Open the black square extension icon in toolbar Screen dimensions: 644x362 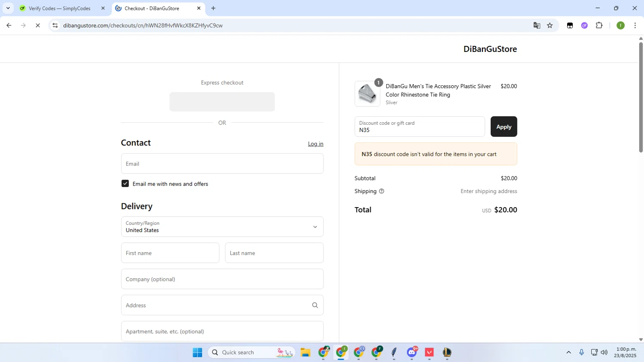[x=570, y=25]
